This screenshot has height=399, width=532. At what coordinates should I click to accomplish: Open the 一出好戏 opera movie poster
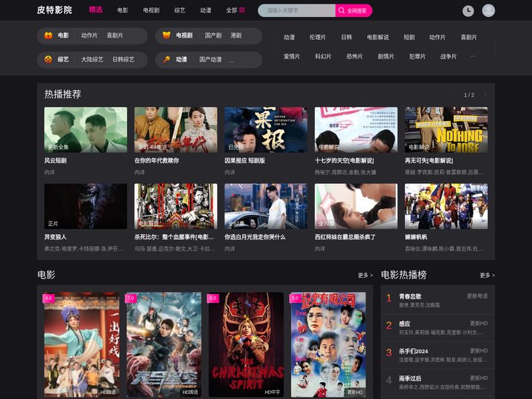pos(82,345)
